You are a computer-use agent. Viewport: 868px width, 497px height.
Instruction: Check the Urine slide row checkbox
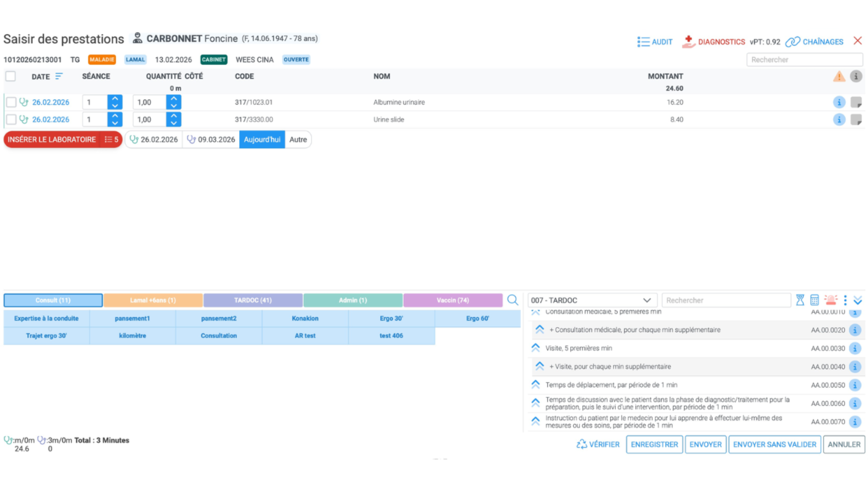pyautogui.click(x=11, y=119)
